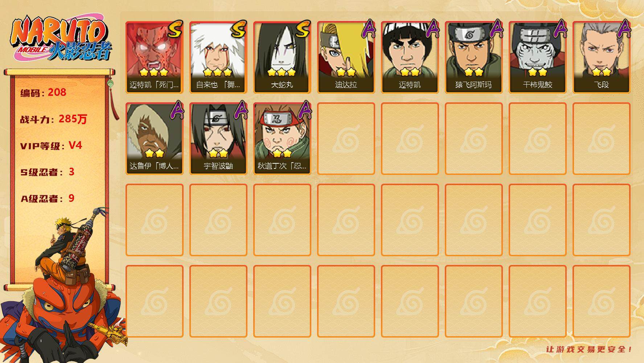Screen dimensions: 644x363
Task: Choose the 大蛇丸 ninja card
Action: 282,57
